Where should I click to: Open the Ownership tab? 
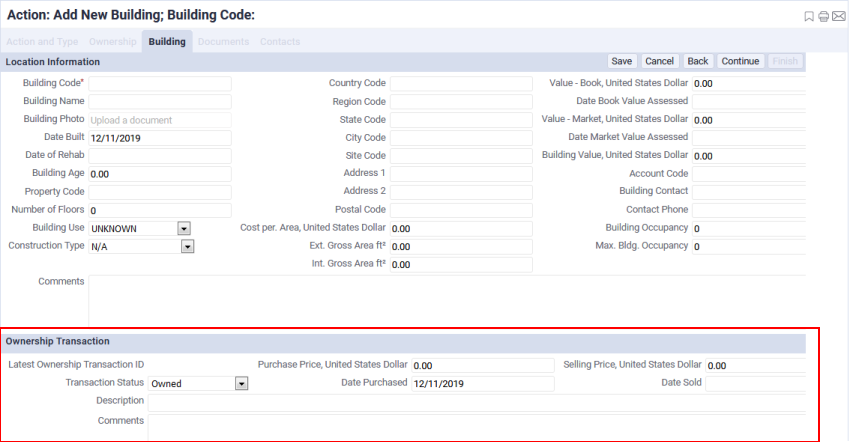tap(112, 42)
